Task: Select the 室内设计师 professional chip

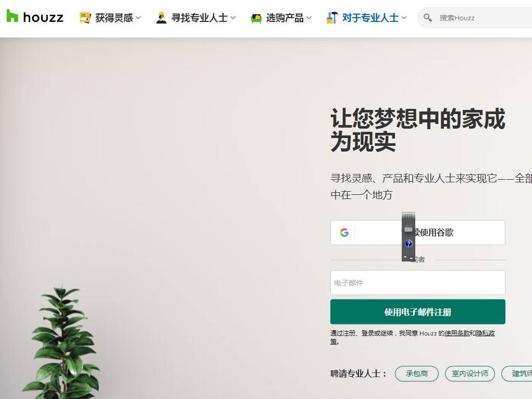Action: click(x=470, y=373)
